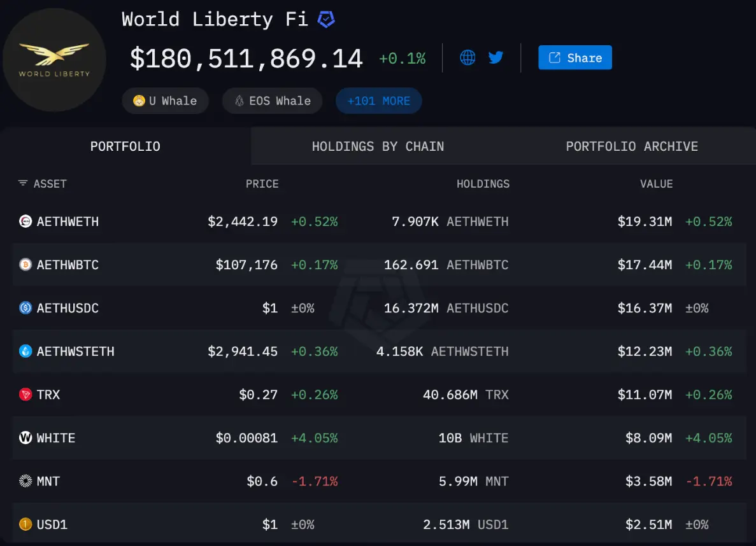Click the TRX token icon
Image resolution: width=756 pixels, height=546 pixels.
25,395
